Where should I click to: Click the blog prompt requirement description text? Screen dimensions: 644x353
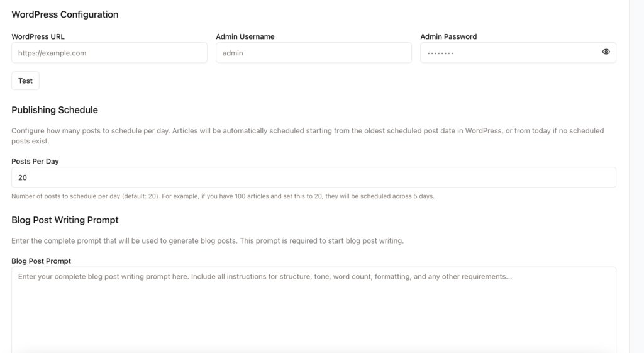207,241
